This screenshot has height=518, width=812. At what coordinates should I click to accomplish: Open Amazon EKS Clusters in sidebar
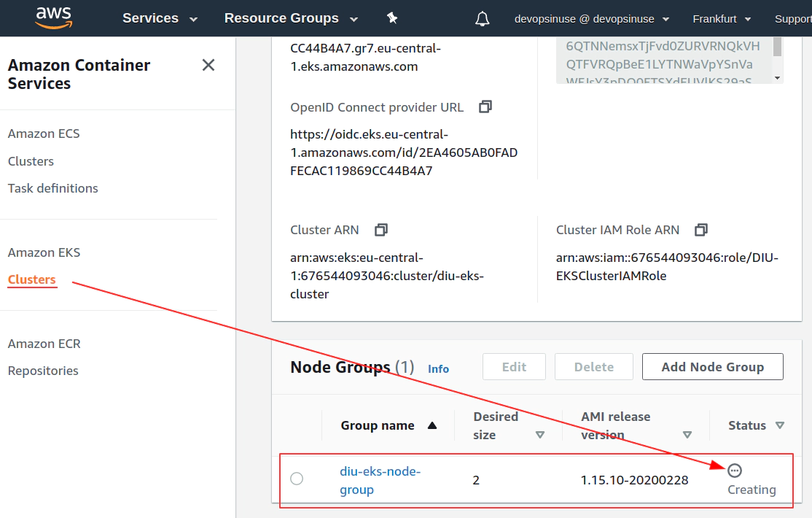[x=31, y=279]
